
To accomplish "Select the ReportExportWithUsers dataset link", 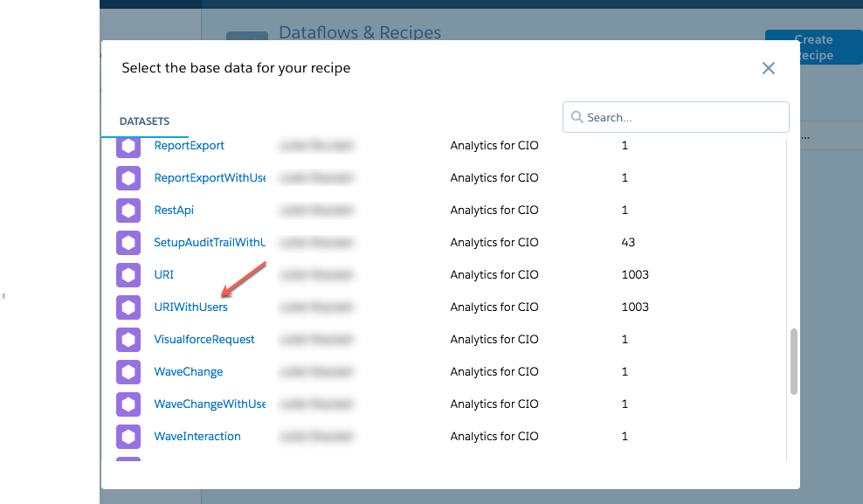I will [x=210, y=177].
